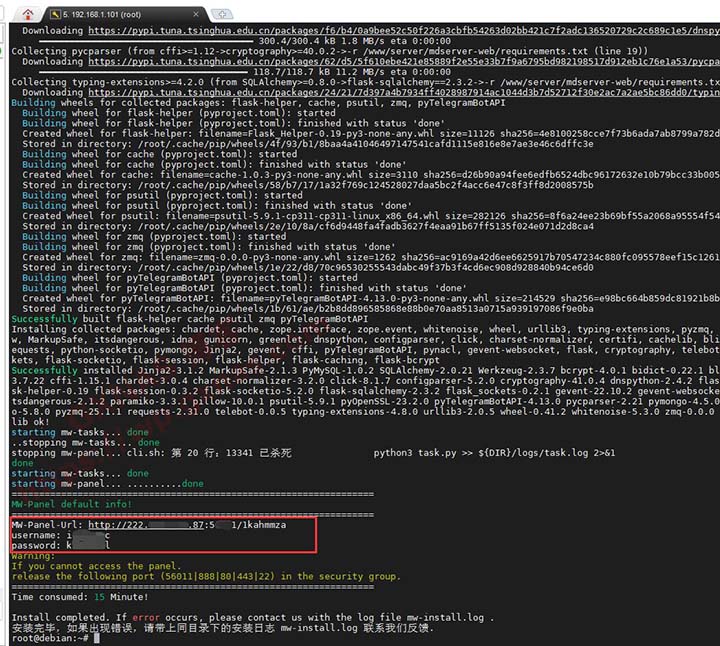Click the red home icon tab
The height and width of the screenshot is (646, 720).
[x=28, y=14]
